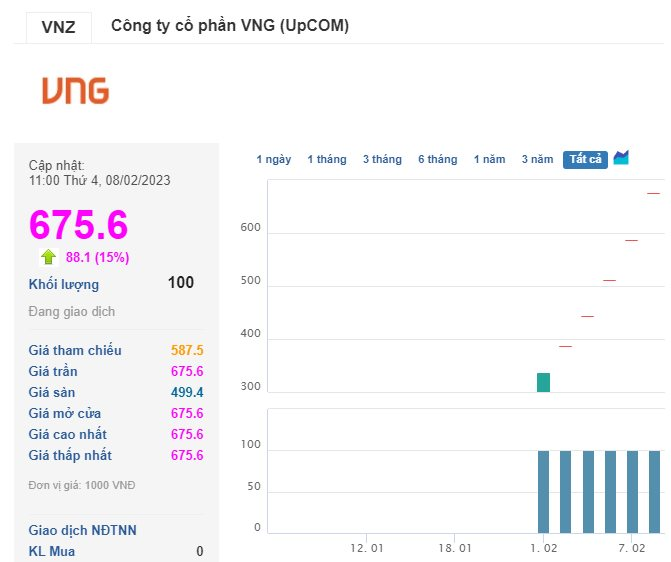
Task: Click the topmost red price dash on chart
Action: tap(653, 193)
